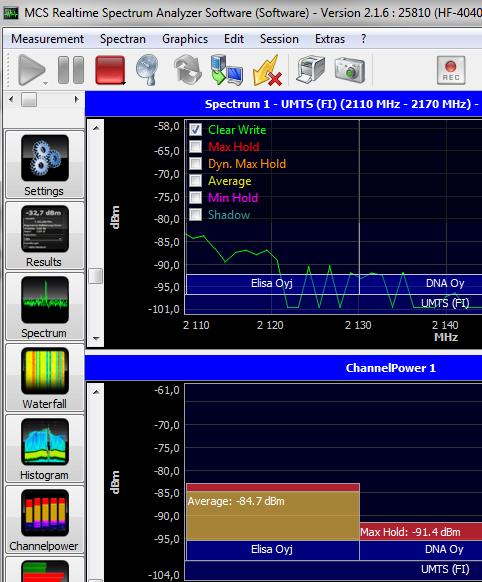Open the Waterfall view in sidebar
The width and height of the screenshot is (482, 582).
(x=45, y=377)
